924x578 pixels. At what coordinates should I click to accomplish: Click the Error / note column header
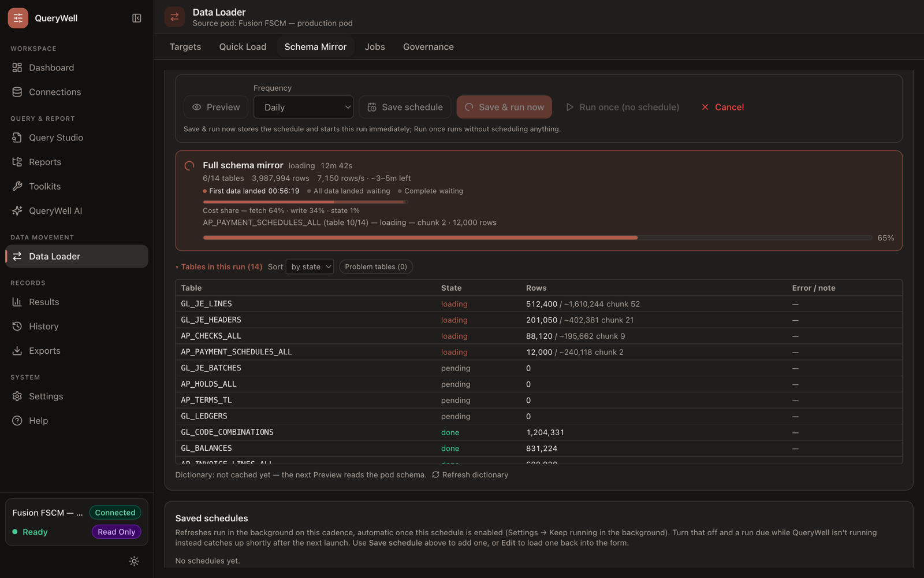[814, 288]
